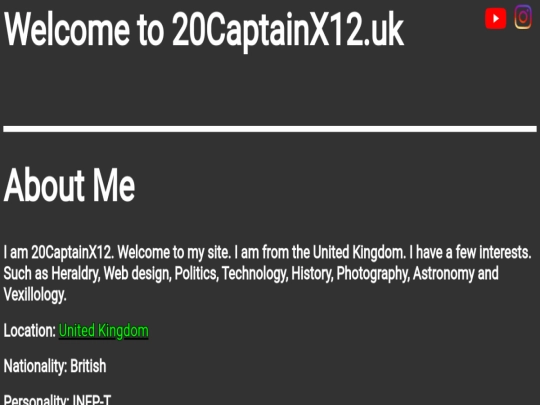The width and height of the screenshot is (540, 405).
Task: Open the Instagram profile icon
Action: [x=523, y=17]
